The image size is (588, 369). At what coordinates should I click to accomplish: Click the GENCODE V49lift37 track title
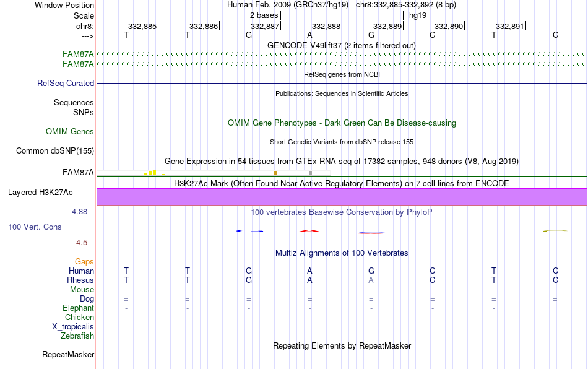[342, 45]
